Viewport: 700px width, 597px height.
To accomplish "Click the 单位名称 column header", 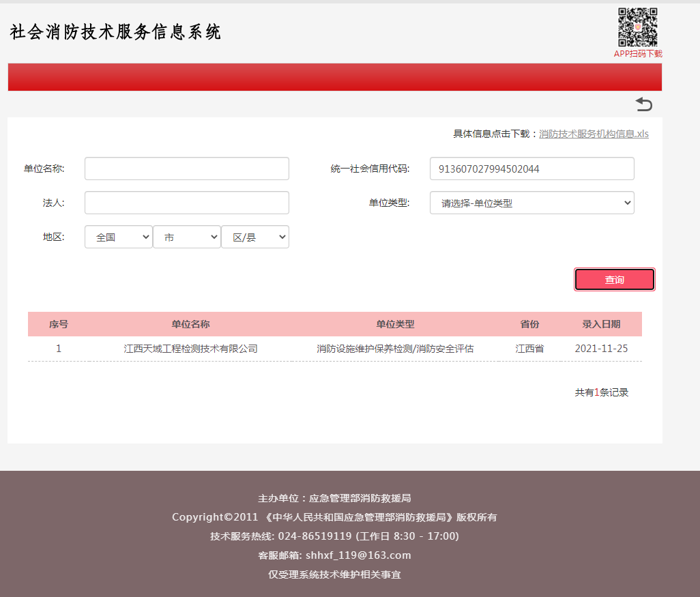I will (x=191, y=324).
